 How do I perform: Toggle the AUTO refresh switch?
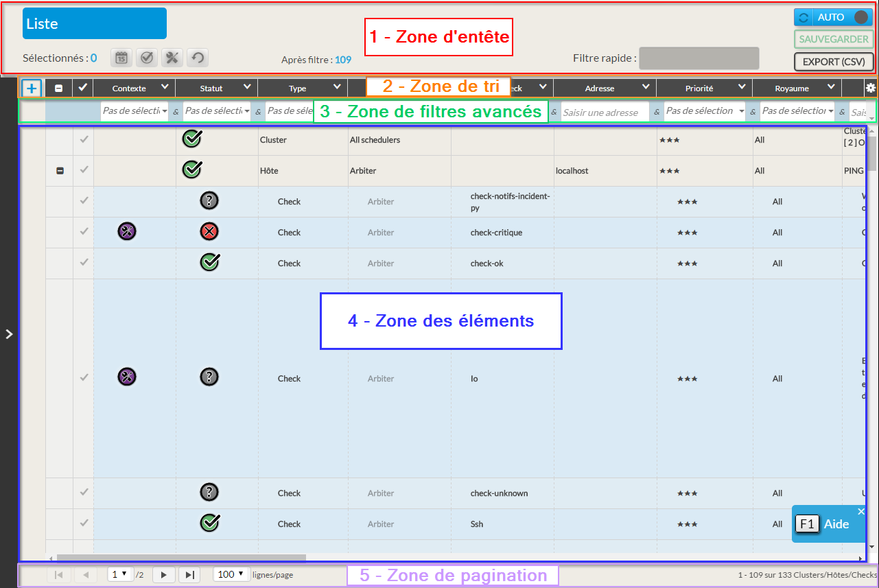click(860, 17)
